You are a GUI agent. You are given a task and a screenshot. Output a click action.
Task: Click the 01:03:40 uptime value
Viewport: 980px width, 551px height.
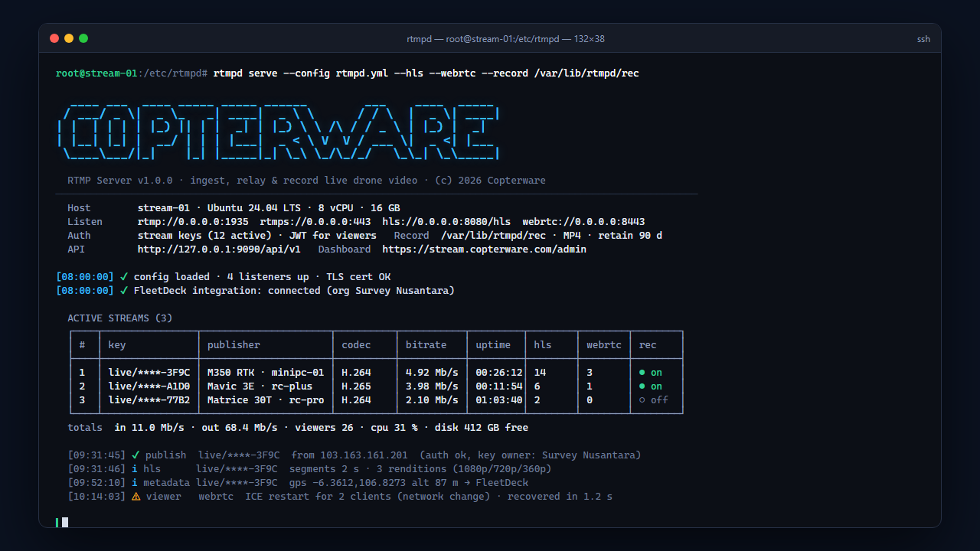click(x=499, y=400)
